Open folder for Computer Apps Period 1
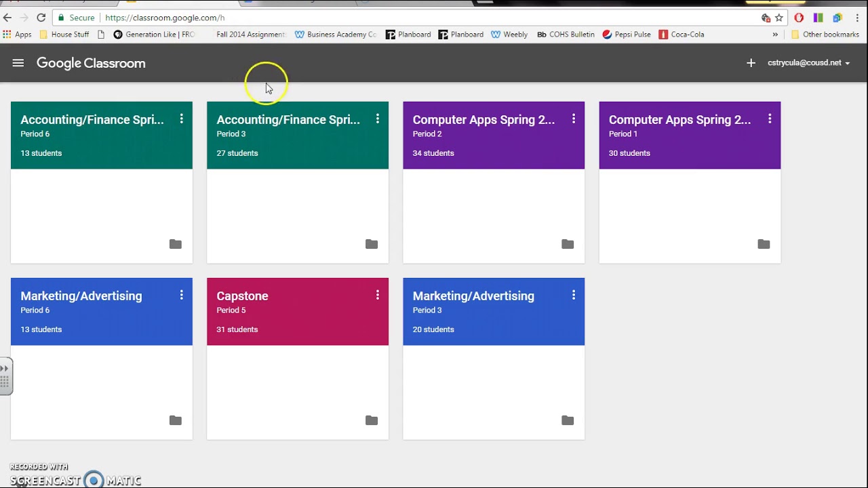The image size is (868, 488). click(764, 244)
